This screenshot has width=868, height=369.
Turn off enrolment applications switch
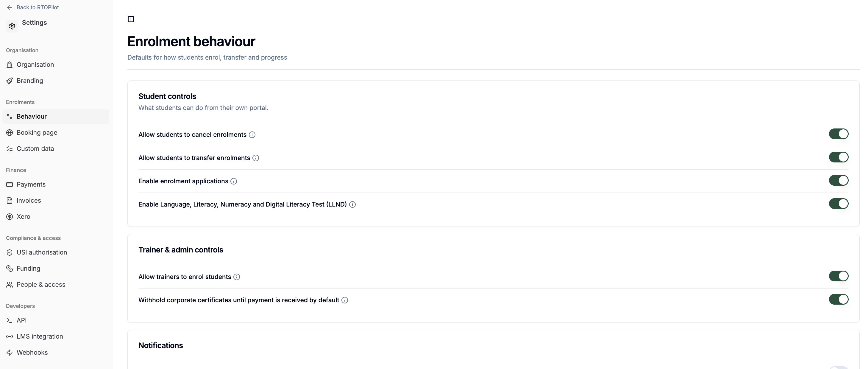[x=839, y=180]
